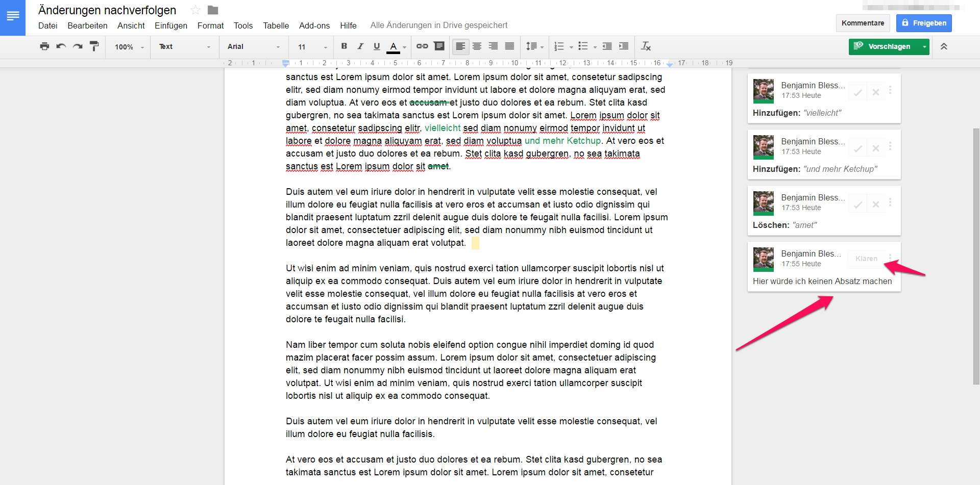Star the document Änderungen nachverfolgen
The width and height of the screenshot is (980, 485).
(195, 10)
